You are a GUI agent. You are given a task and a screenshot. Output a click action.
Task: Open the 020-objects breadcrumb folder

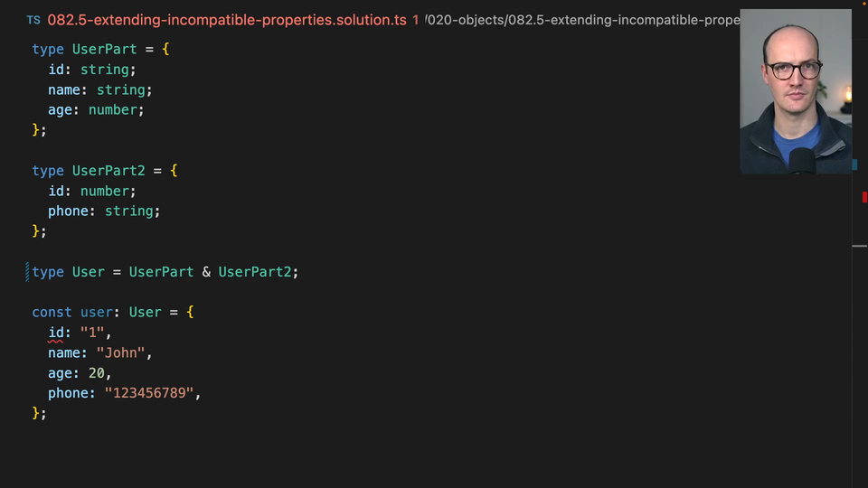(x=463, y=20)
